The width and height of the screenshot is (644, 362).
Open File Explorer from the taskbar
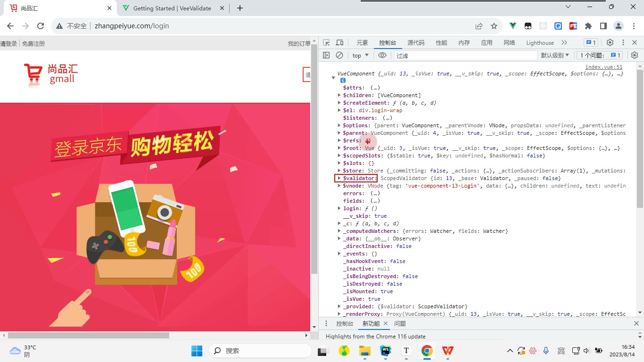pyautogui.click(x=365, y=351)
